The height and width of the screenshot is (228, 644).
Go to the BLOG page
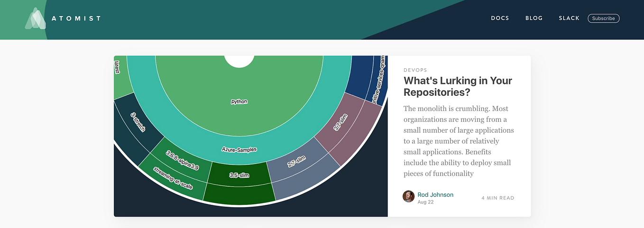tap(534, 18)
